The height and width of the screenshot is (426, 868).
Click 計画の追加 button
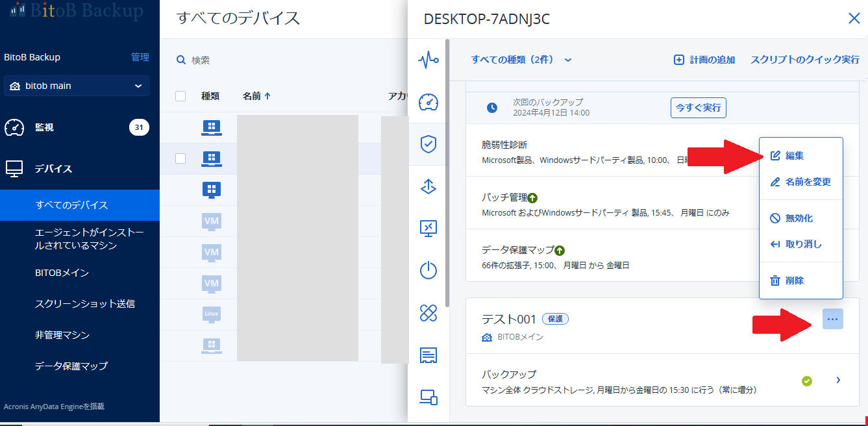[704, 60]
